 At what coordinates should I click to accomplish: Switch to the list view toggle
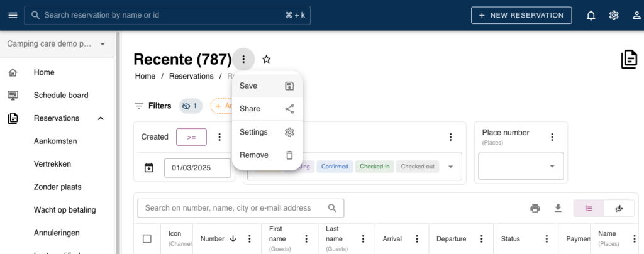589,208
